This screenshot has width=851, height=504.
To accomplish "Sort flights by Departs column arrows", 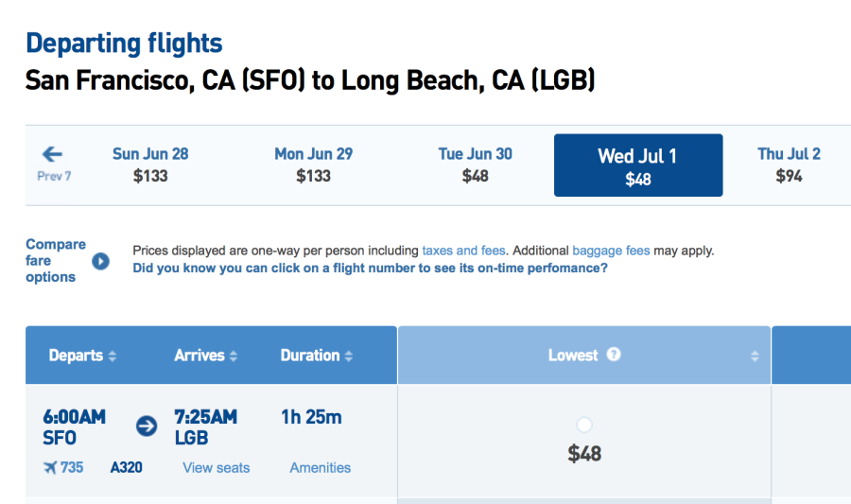I will pos(113,356).
